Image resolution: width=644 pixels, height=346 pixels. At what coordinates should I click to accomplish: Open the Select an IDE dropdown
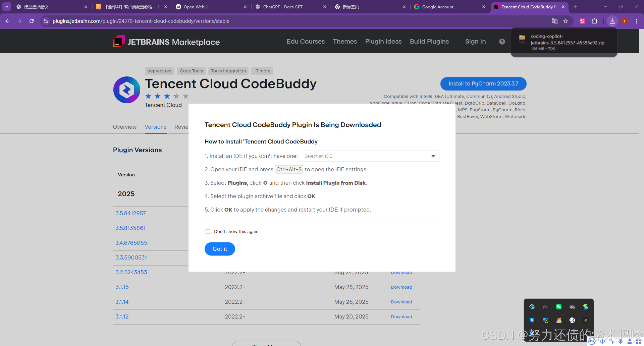pos(370,156)
